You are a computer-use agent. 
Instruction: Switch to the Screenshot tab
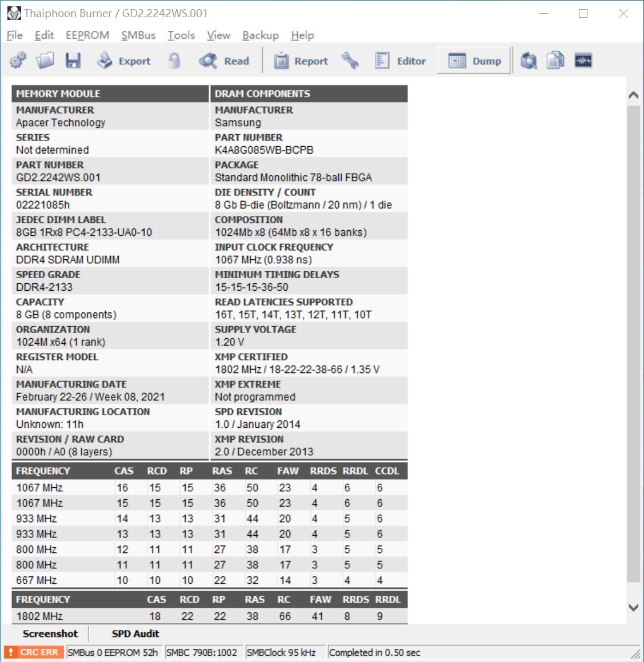(x=50, y=633)
